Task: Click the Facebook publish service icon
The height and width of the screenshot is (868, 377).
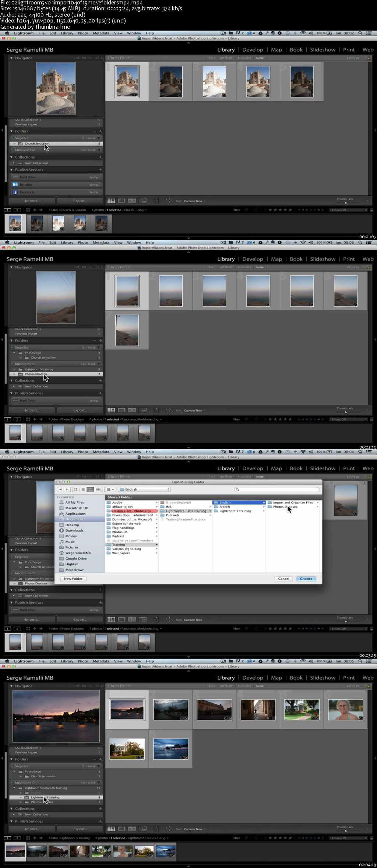Action: pos(15,192)
